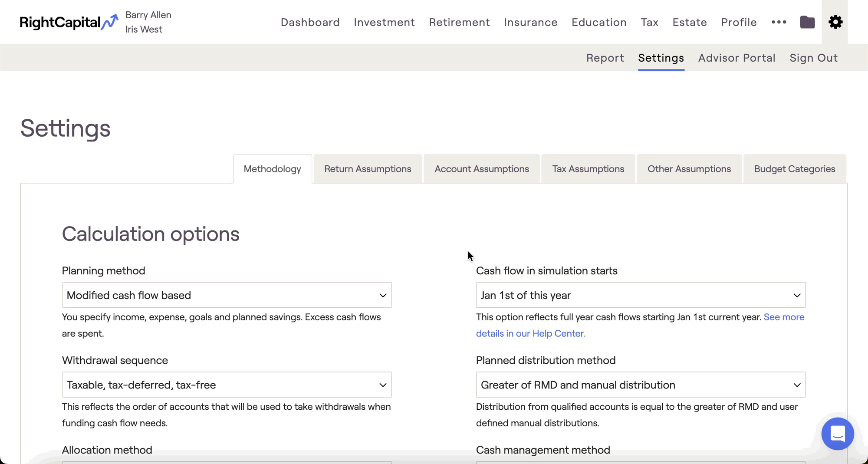Open the three-dots more menu
868x464 pixels.
[779, 22]
